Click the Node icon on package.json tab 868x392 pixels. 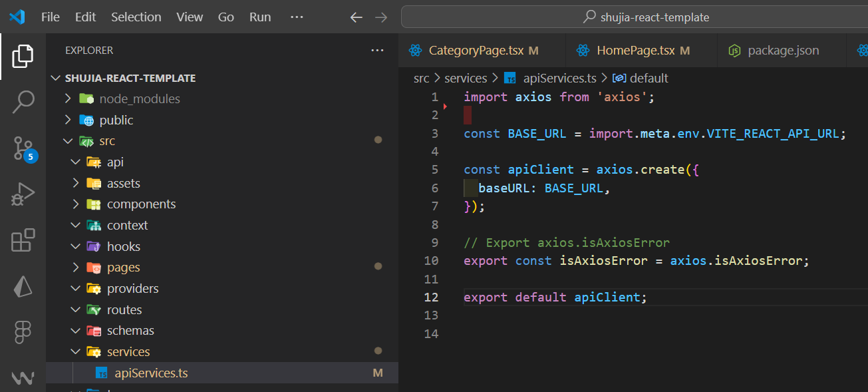(734, 51)
